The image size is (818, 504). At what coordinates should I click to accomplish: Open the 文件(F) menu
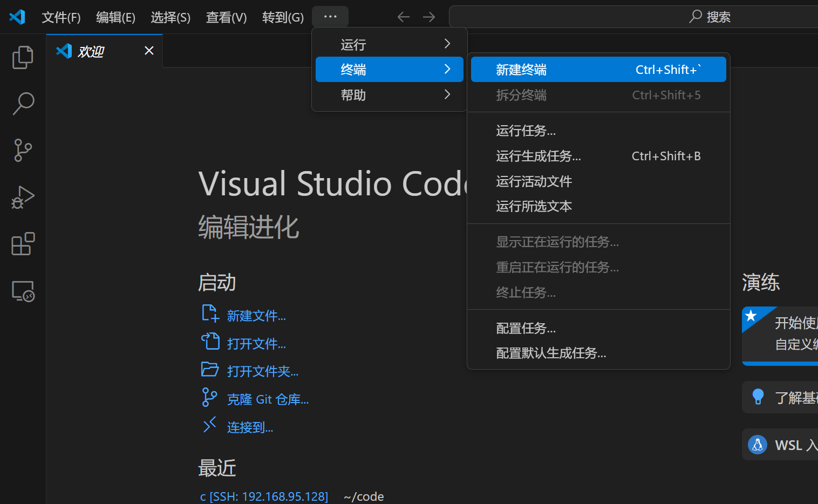[62, 17]
